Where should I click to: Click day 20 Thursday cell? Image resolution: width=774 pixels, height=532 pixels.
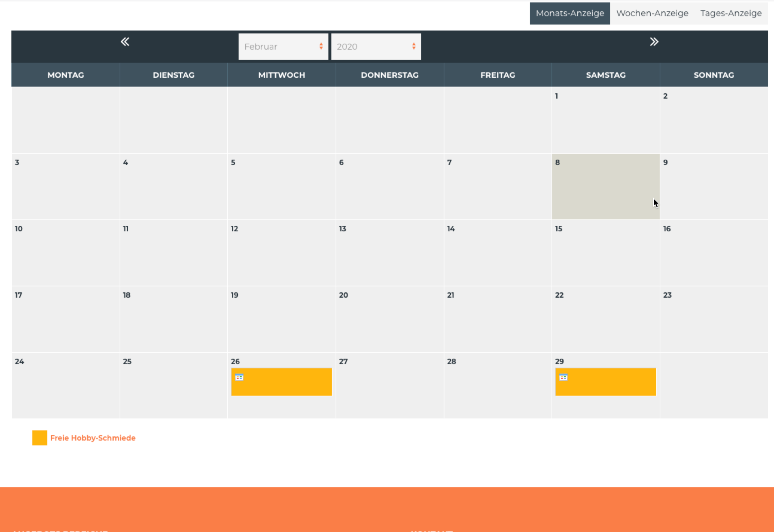389,319
